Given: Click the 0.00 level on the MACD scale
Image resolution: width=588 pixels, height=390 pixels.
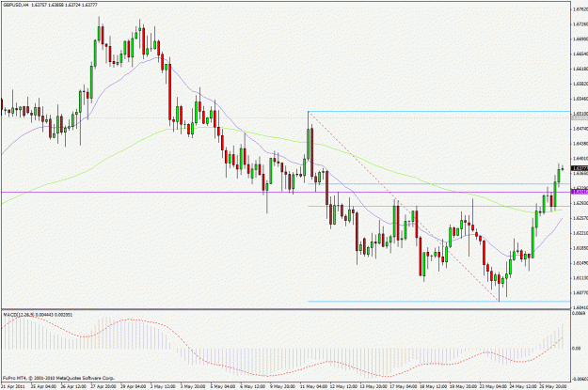Looking at the screenshot, I should pyautogui.click(x=576, y=348).
